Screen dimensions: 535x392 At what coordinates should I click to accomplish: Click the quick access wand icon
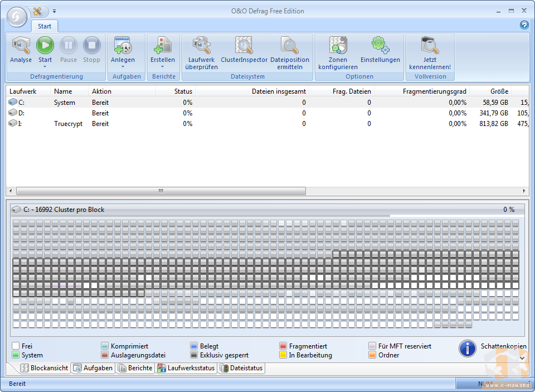[x=37, y=11]
